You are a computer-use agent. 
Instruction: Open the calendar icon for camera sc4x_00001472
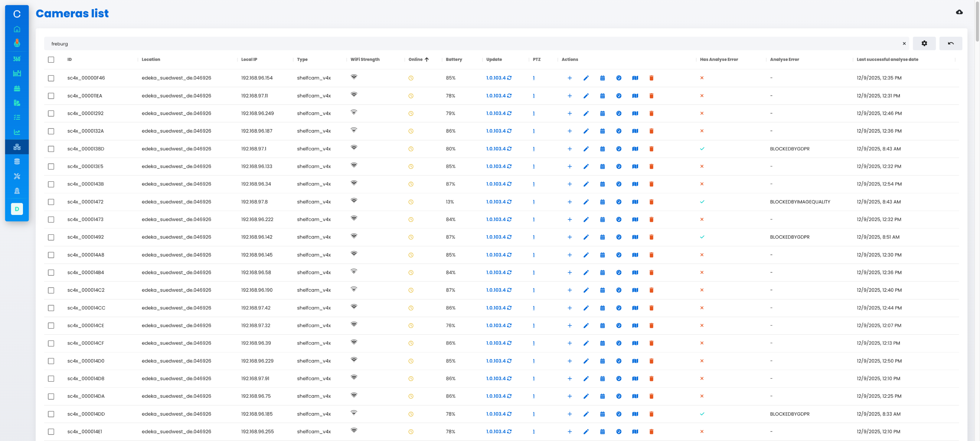(x=602, y=202)
